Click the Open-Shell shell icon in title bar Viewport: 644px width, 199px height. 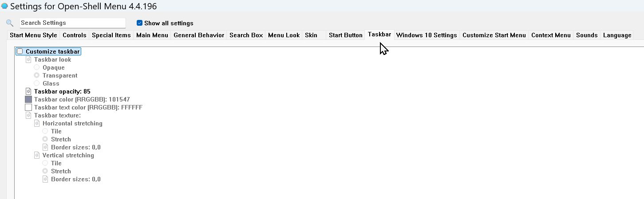pos(4,6)
